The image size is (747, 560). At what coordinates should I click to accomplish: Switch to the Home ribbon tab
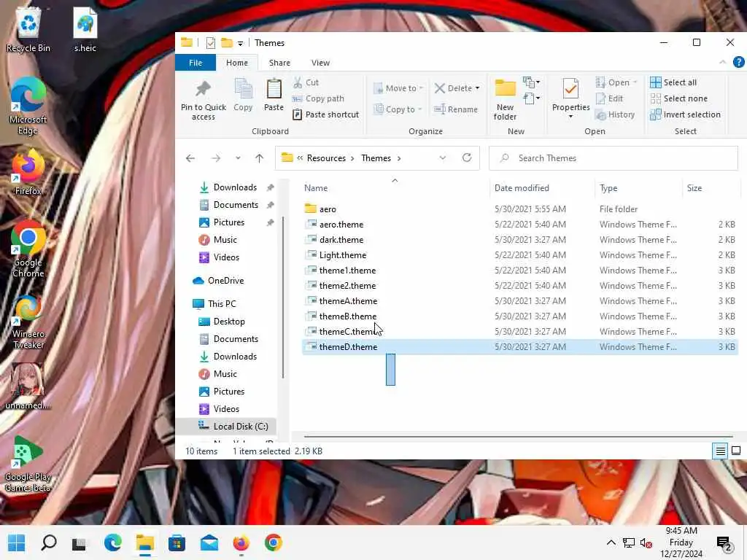[237, 63]
